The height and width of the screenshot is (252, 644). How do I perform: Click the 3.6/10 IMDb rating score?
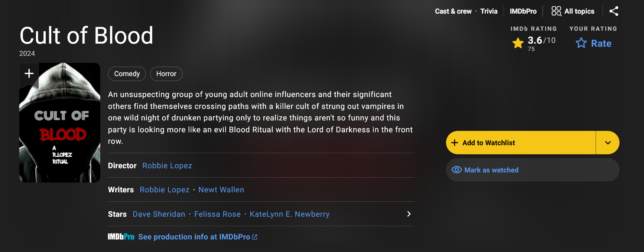(541, 40)
